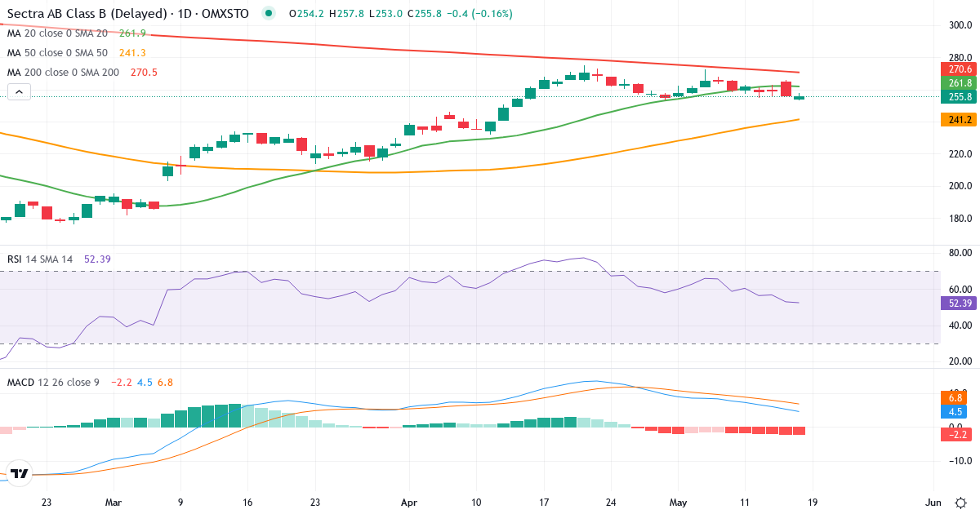Click the 19 date on time axis

[813, 503]
